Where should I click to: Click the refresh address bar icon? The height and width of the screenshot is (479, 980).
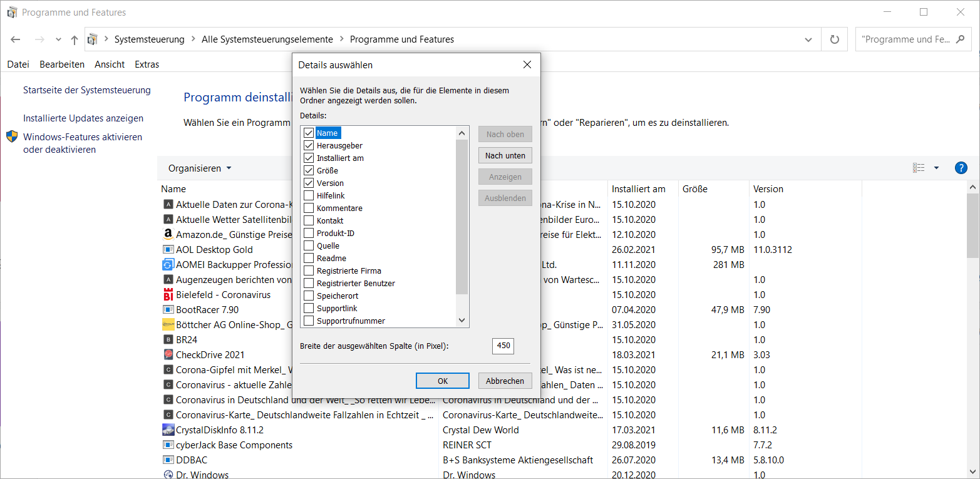(x=834, y=39)
